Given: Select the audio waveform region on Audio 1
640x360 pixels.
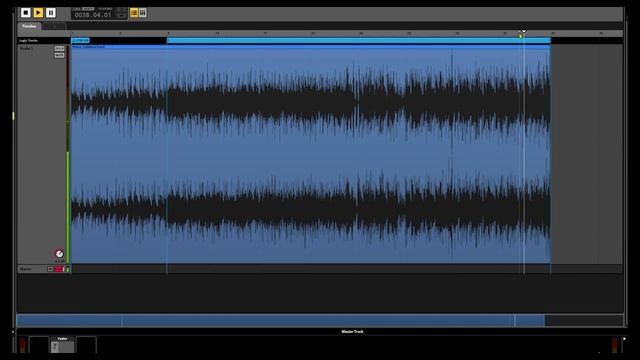Looking at the screenshot, I should 311,155.
